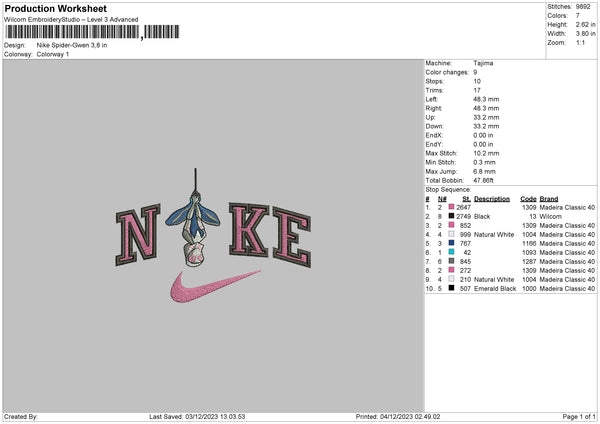
Task: Click the code 1166 in row 5
Action: 529,243
